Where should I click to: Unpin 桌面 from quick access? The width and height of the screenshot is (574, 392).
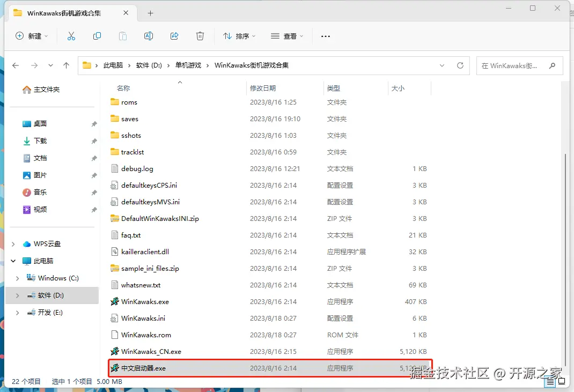coord(95,123)
